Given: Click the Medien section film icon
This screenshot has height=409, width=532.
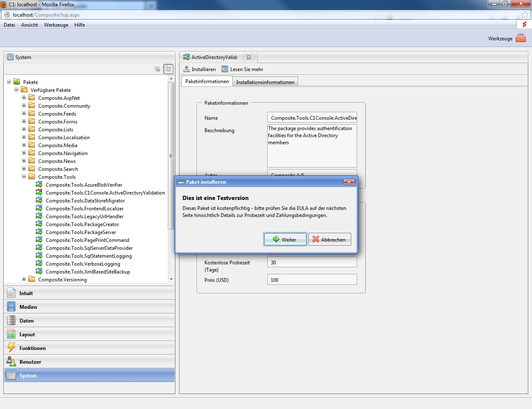Looking at the screenshot, I should (x=11, y=307).
